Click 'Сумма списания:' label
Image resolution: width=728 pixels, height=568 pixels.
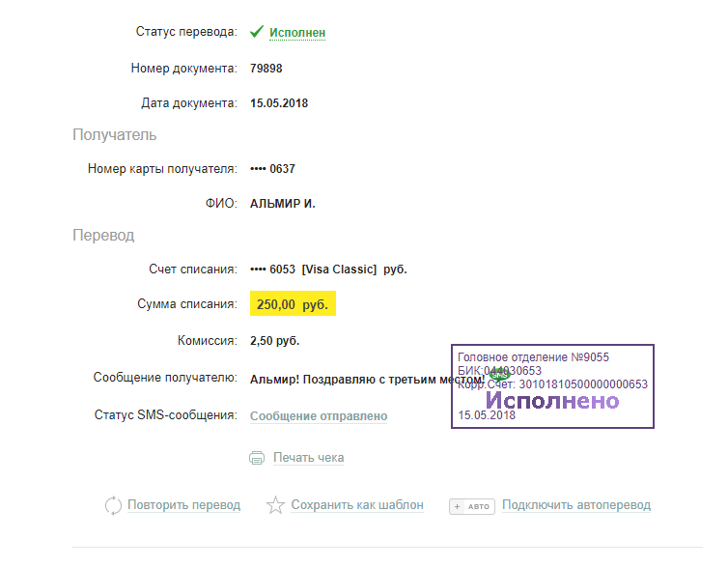(x=187, y=303)
